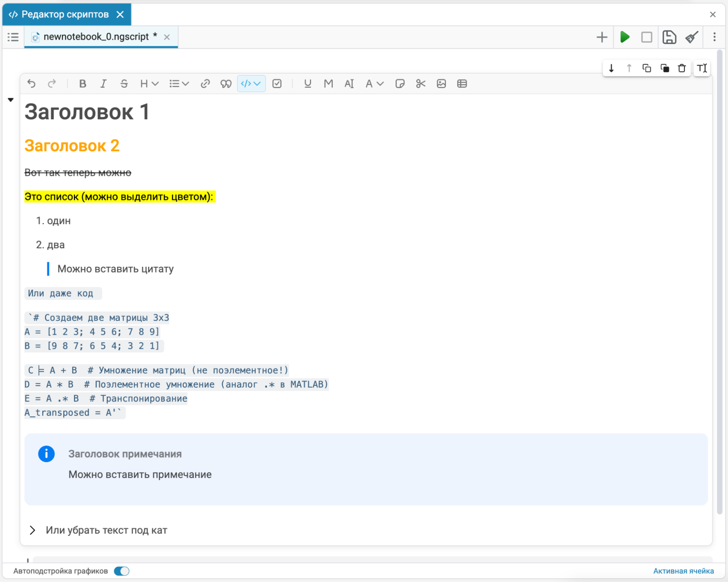Image resolution: width=728 pixels, height=582 pixels.
Task: Click the Заголовок 1 heading text
Action: click(x=87, y=112)
